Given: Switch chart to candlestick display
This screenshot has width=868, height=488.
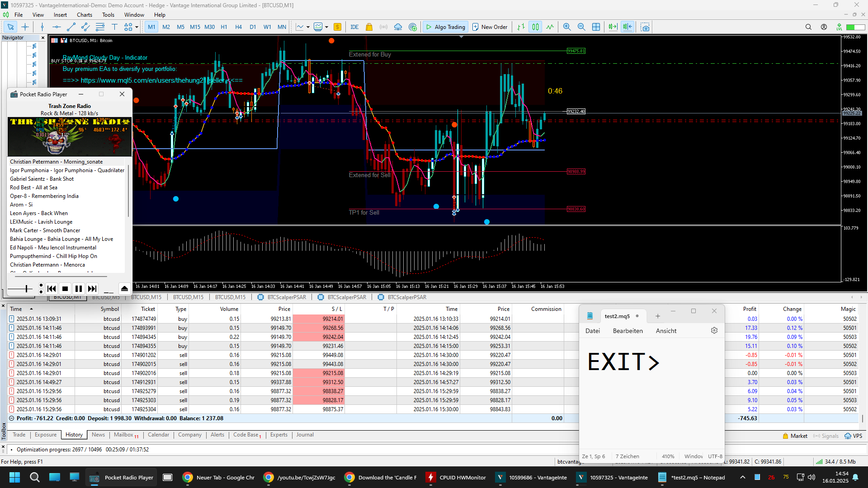Looking at the screenshot, I should tap(535, 27).
